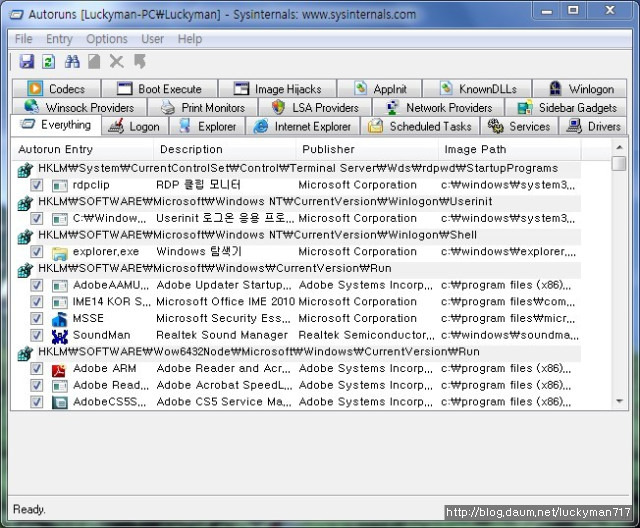Screen dimensions: 640x528
Task: Disable the AdobeCS5S checkbox
Action: tap(36, 402)
